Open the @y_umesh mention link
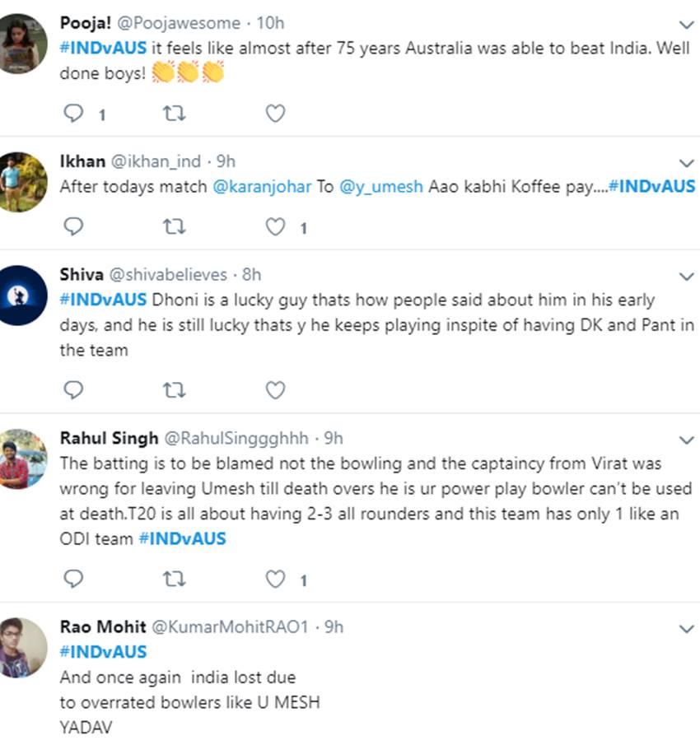 380,187
